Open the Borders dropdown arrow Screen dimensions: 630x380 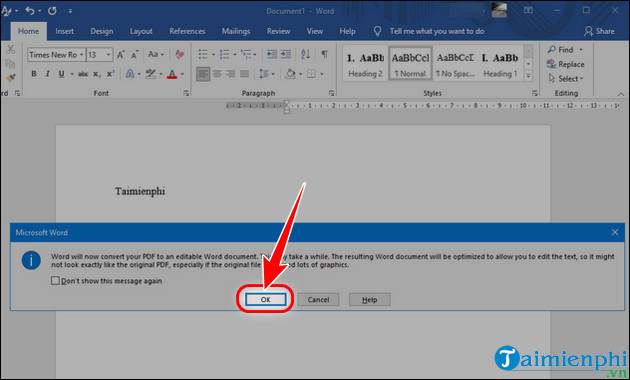322,74
